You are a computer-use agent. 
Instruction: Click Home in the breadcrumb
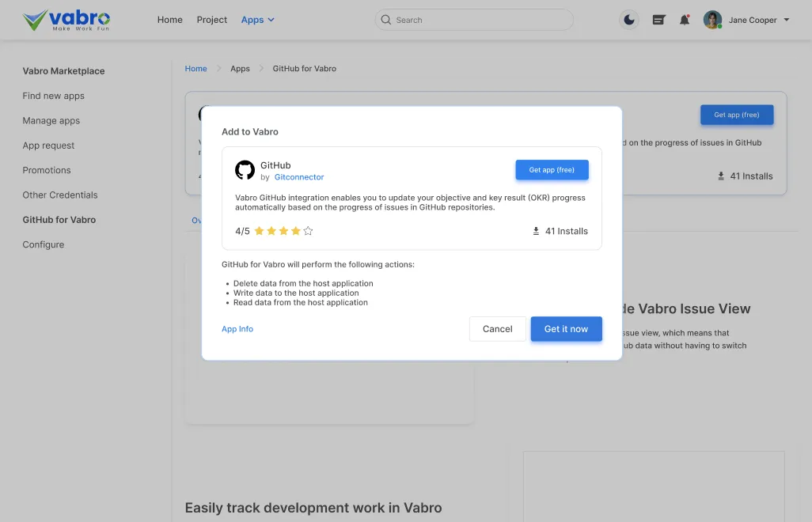pos(195,69)
